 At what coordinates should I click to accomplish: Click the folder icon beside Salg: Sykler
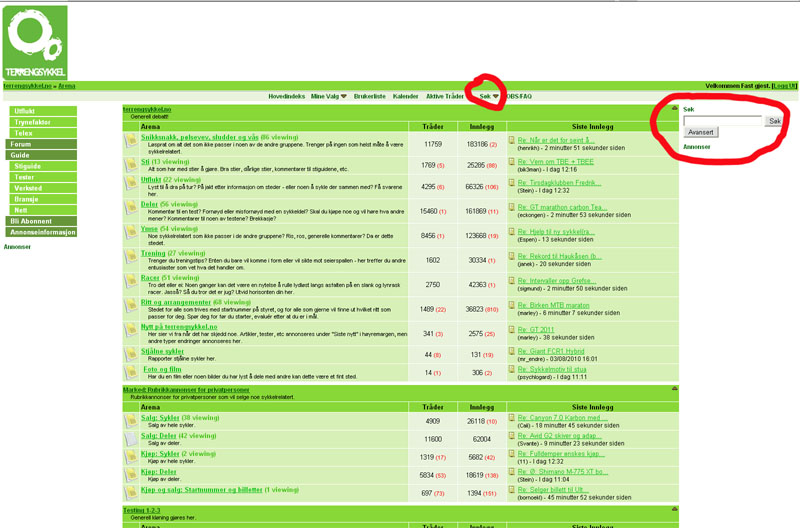point(130,422)
